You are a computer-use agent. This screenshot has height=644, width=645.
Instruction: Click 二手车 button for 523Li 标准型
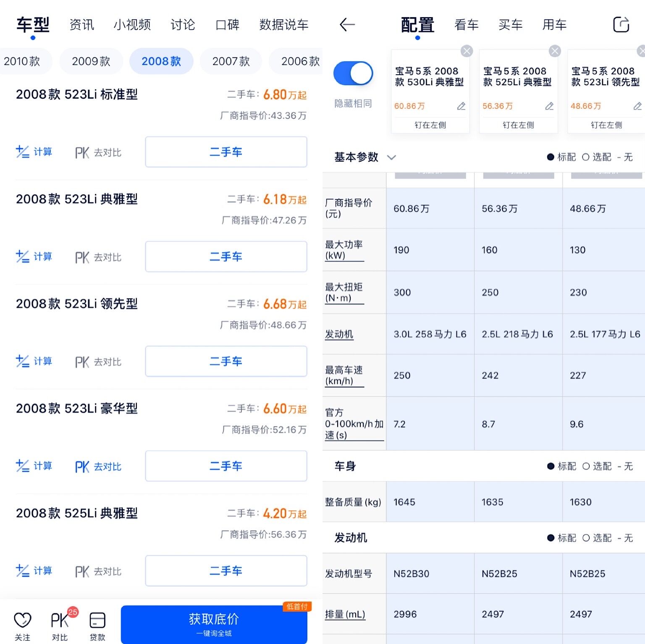coord(226,152)
